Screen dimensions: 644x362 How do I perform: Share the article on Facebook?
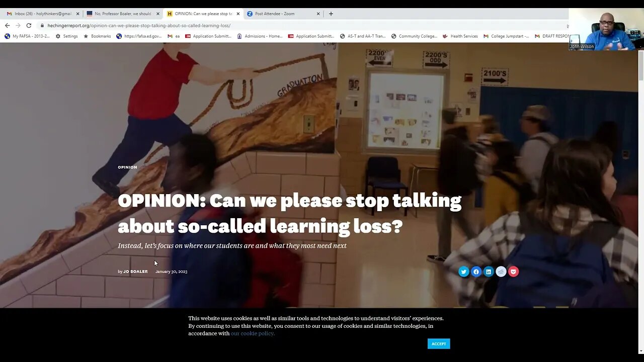[476, 271]
